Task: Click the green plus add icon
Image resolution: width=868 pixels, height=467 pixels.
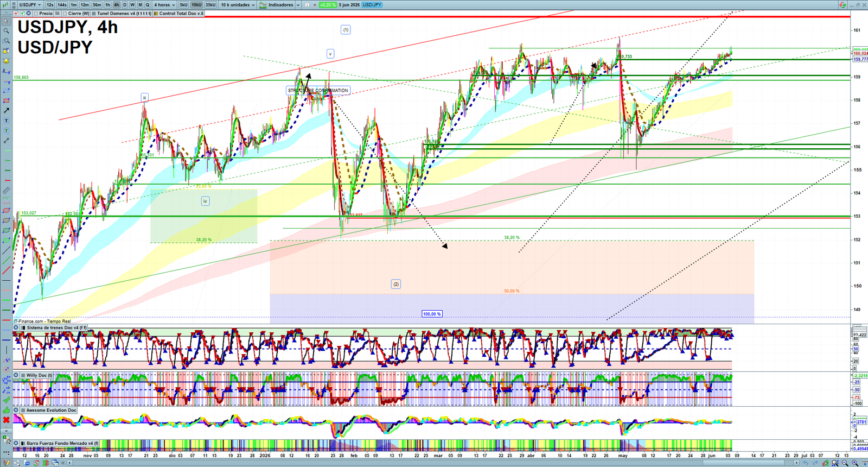Action: (22, 13)
